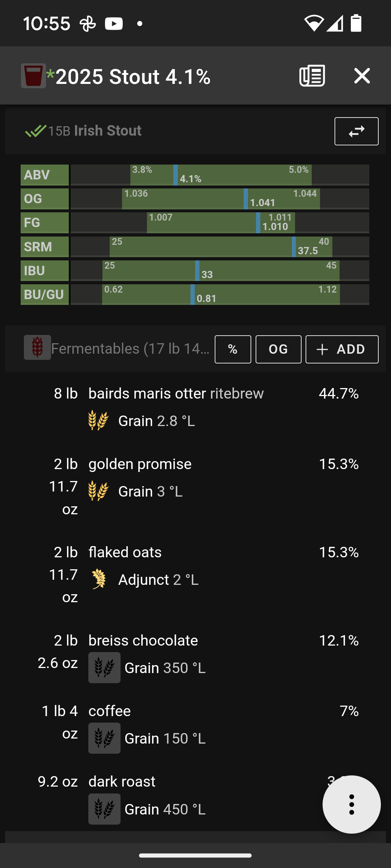391x868 pixels.
Task: Tap the beer glass recipe icon
Action: (33, 76)
